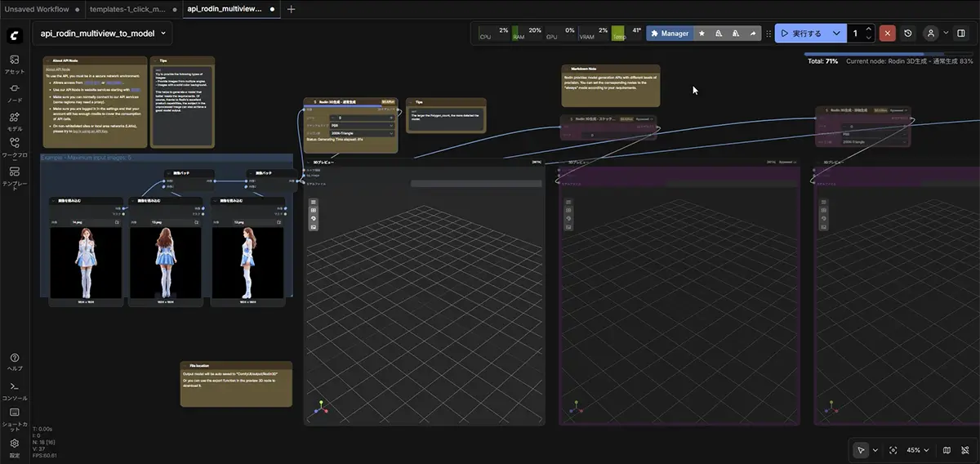The image size is (980, 464).
Task: Expand pointer tool mode chevron
Action: point(875,450)
